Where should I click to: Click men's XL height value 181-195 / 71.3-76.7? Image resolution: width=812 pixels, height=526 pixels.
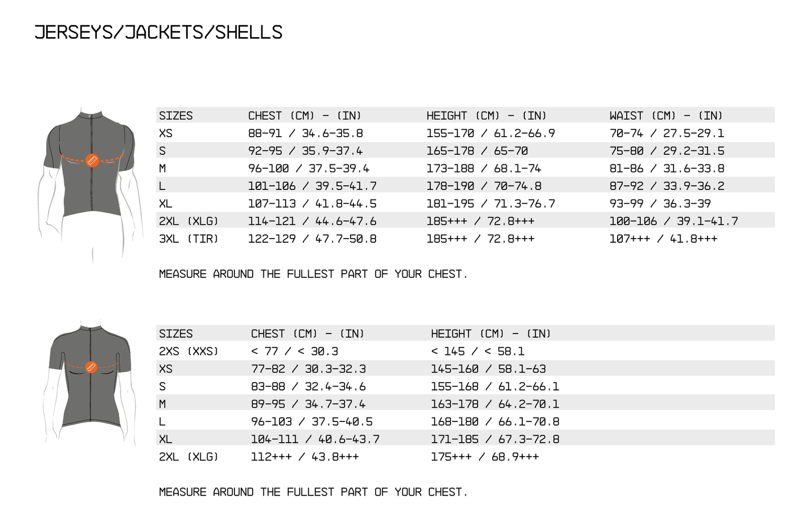click(x=491, y=204)
